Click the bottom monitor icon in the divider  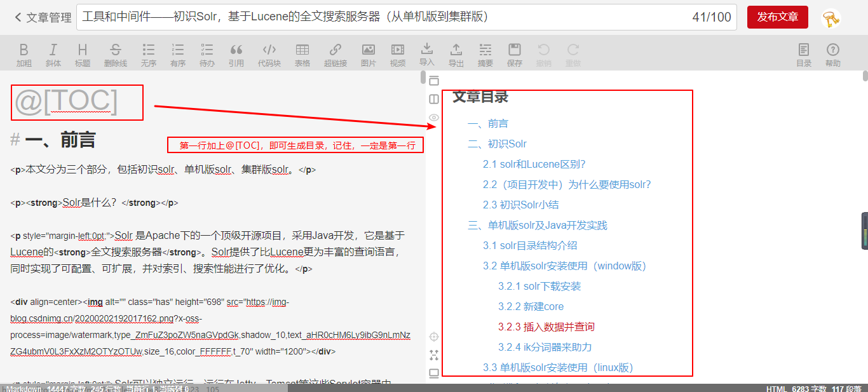pos(434,374)
